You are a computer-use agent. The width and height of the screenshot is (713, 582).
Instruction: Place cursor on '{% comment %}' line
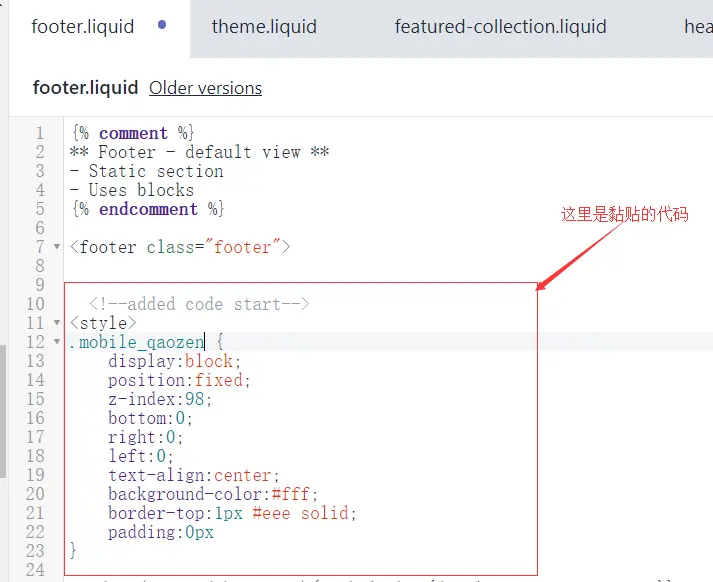point(133,133)
